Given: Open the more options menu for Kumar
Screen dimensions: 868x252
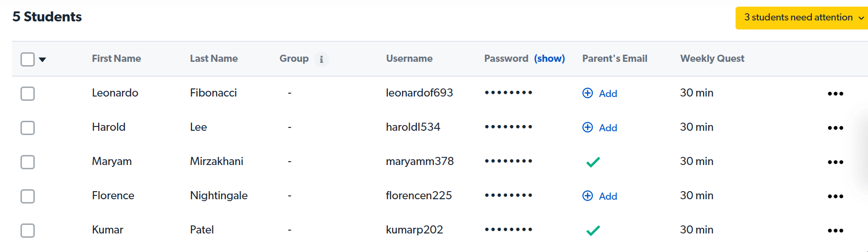Looking at the screenshot, I should click(835, 231).
